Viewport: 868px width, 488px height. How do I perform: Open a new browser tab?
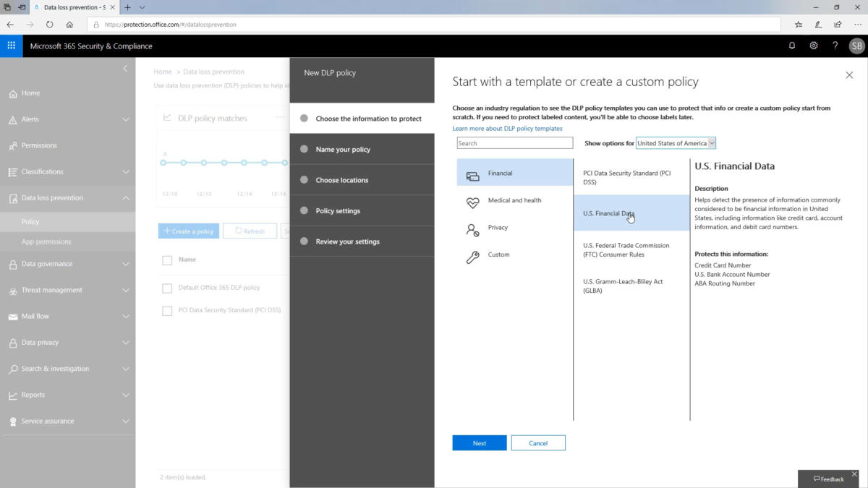(x=128, y=7)
